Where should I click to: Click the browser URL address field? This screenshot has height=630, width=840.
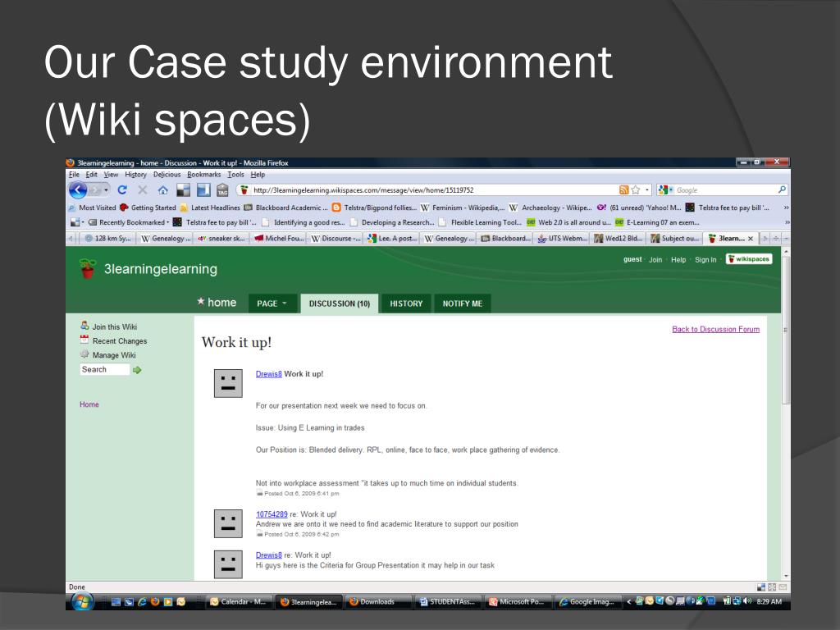click(x=427, y=190)
